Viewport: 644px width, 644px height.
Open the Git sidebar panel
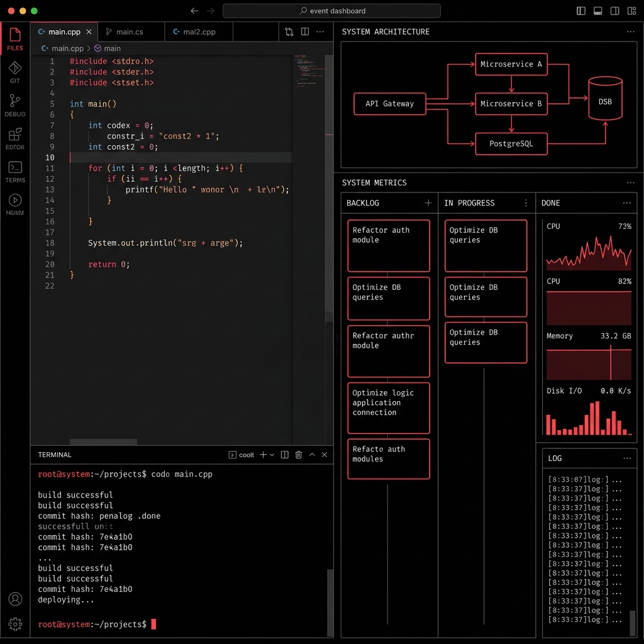click(x=15, y=72)
